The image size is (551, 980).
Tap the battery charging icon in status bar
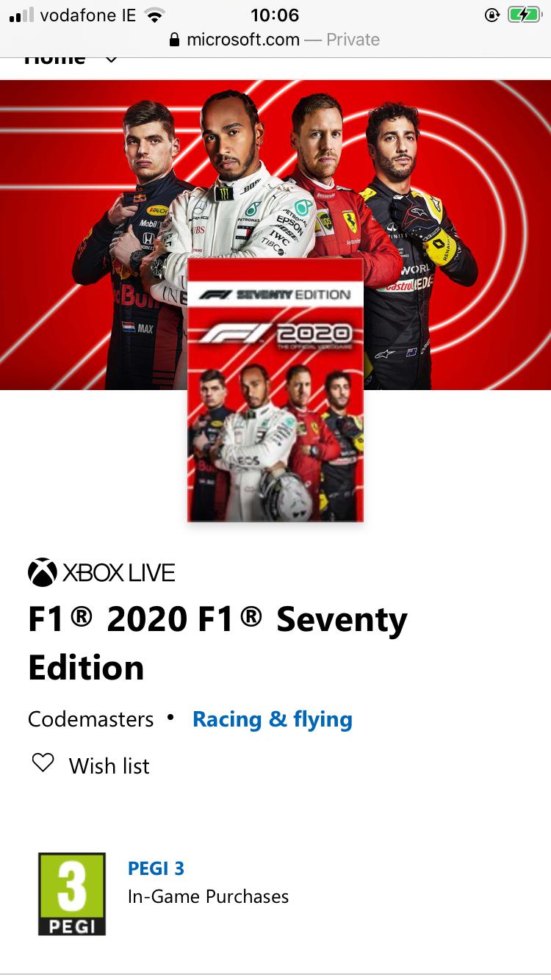coord(524,15)
